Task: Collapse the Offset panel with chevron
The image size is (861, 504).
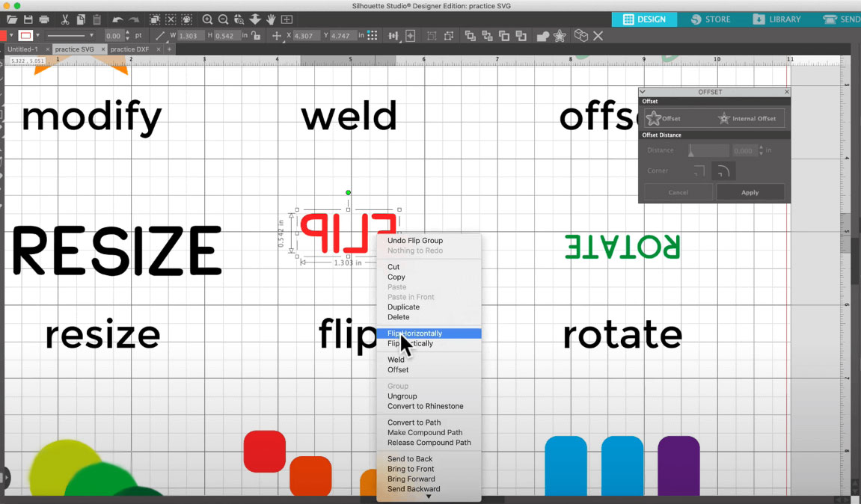Action: pos(643,92)
